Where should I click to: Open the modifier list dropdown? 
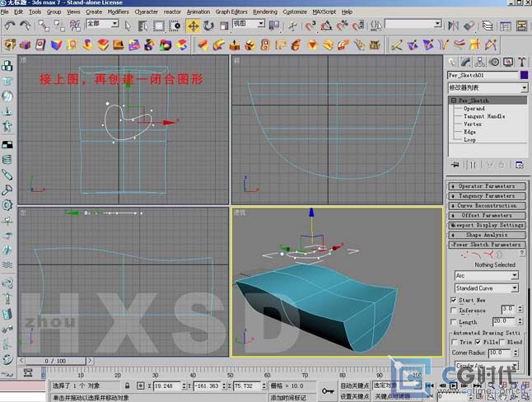pyautogui.click(x=488, y=88)
